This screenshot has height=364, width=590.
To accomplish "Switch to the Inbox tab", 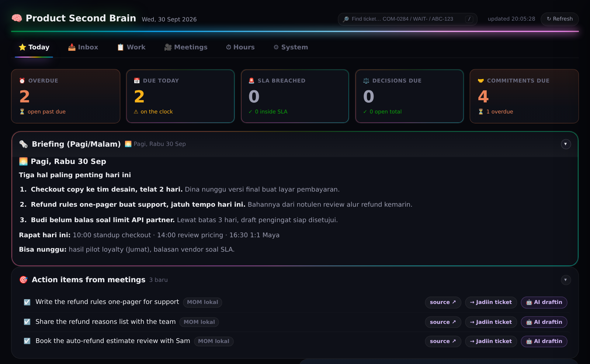I will tap(83, 47).
